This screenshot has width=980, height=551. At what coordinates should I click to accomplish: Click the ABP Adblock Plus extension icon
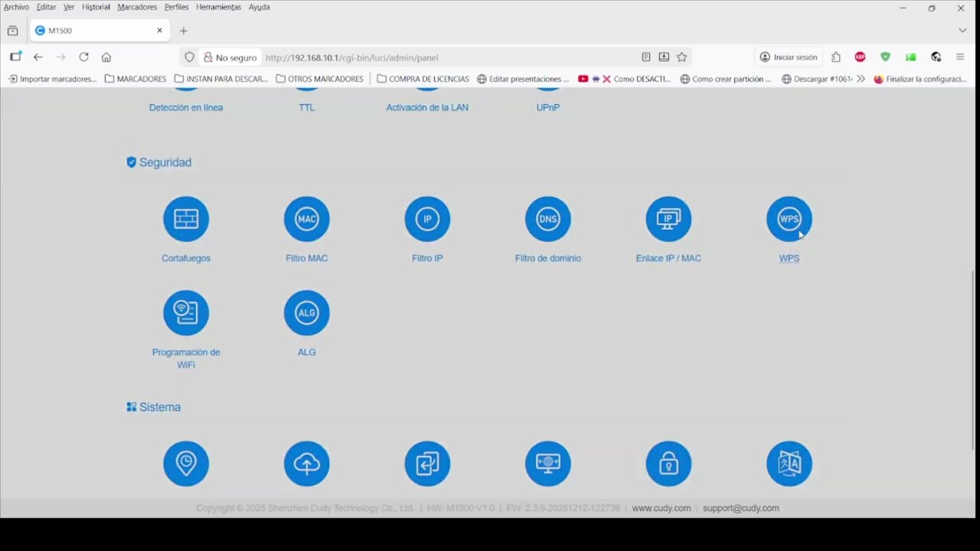click(861, 57)
